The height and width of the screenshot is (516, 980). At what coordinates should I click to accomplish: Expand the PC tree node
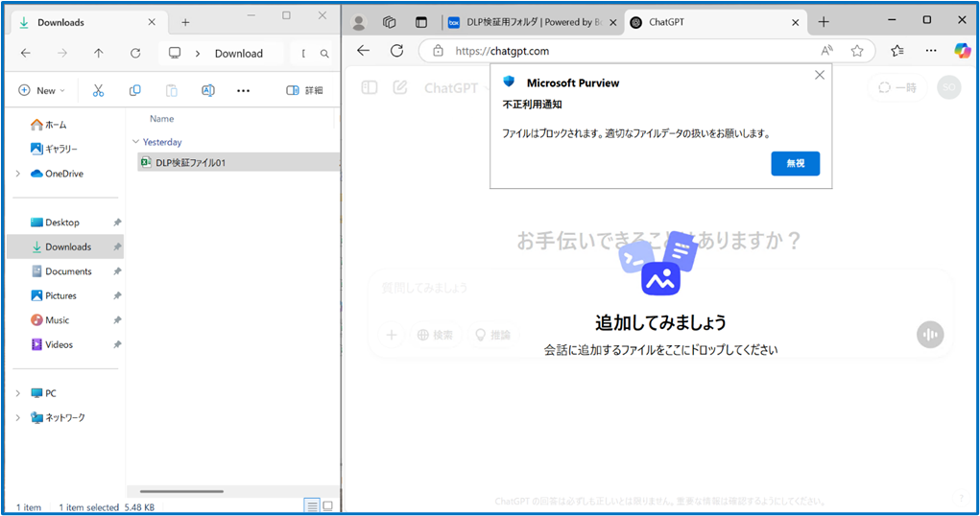[x=17, y=393]
